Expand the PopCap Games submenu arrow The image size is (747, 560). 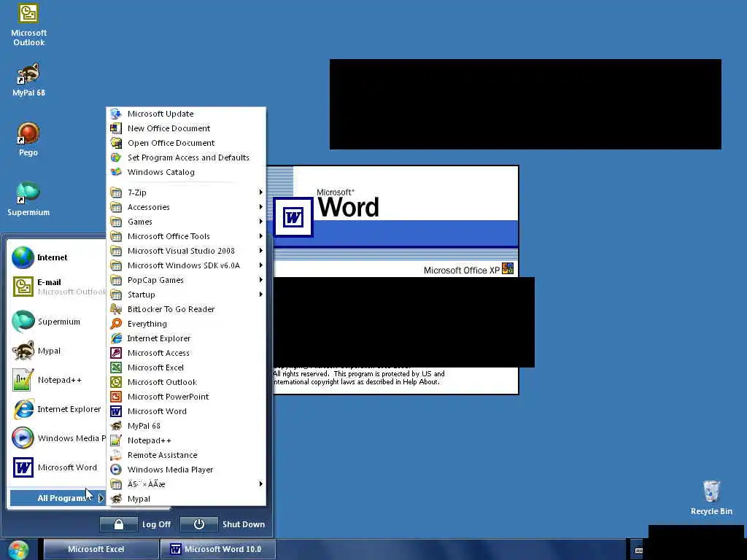[x=260, y=280]
